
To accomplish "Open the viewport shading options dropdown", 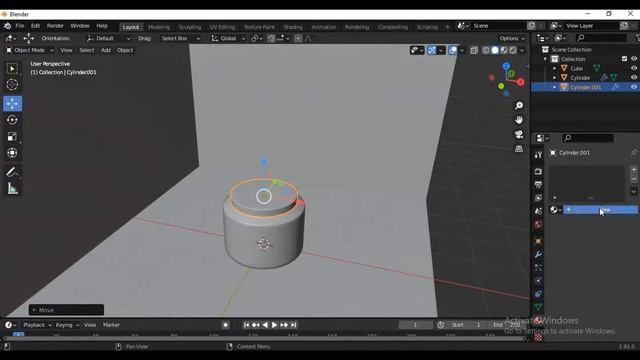I will pos(522,51).
